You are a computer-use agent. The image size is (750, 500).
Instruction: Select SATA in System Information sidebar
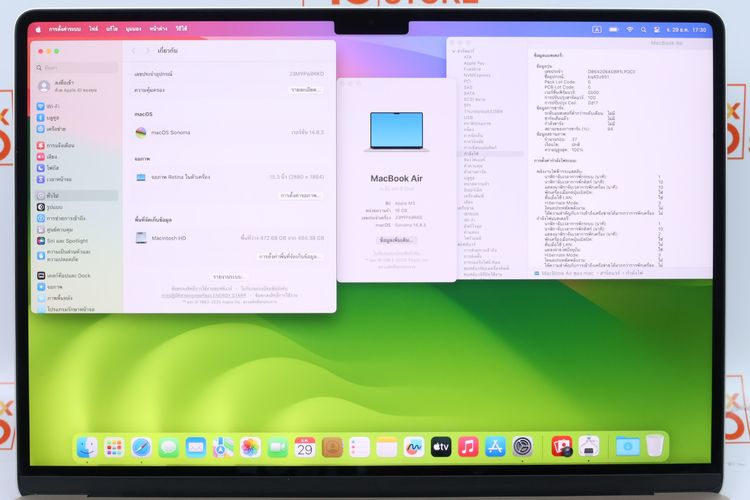469,93
